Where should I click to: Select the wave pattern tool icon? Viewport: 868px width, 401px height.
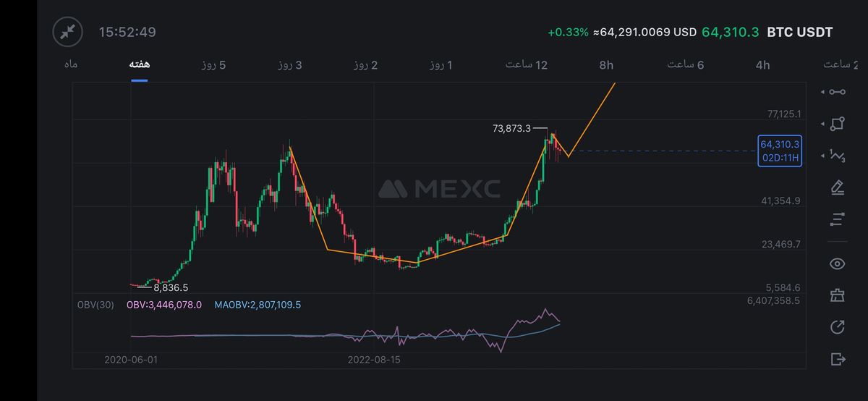click(x=838, y=155)
